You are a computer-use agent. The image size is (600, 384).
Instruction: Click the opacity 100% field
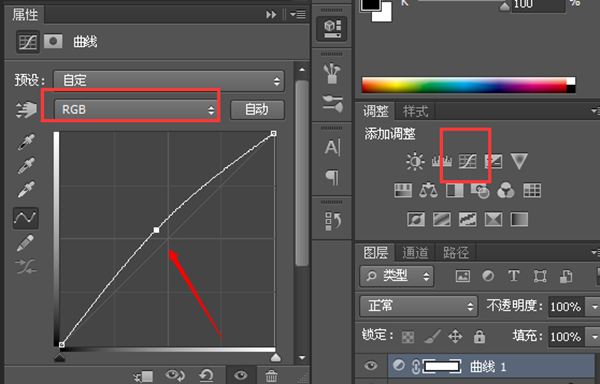(566, 306)
